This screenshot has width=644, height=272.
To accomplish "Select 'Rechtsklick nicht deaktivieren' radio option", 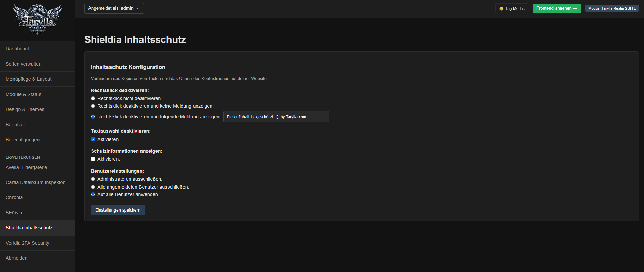I will (x=93, y=98).
